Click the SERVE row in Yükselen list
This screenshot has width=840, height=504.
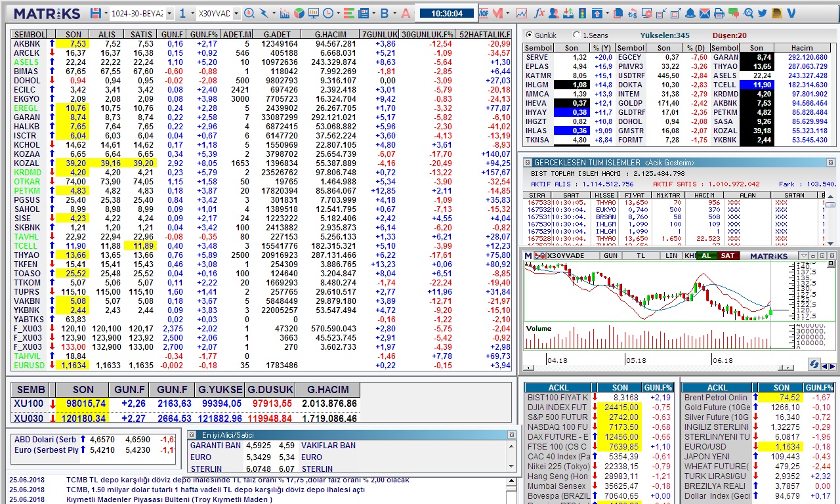(x=569, y=57)
